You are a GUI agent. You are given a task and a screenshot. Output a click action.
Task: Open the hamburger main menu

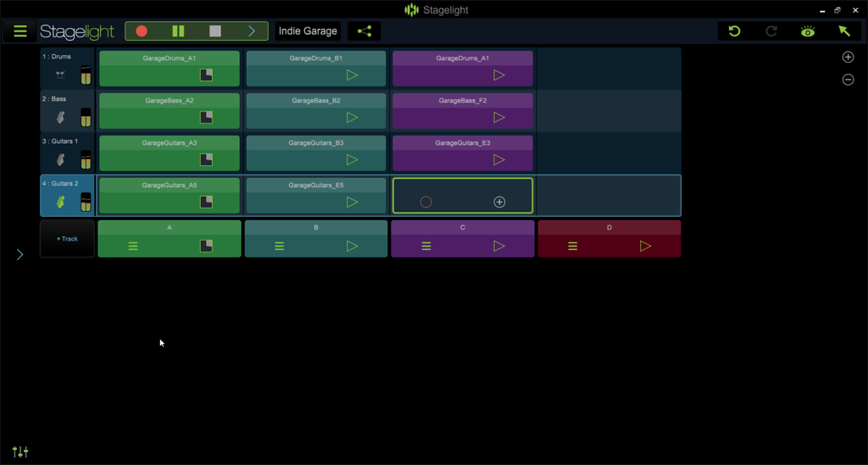20,31
